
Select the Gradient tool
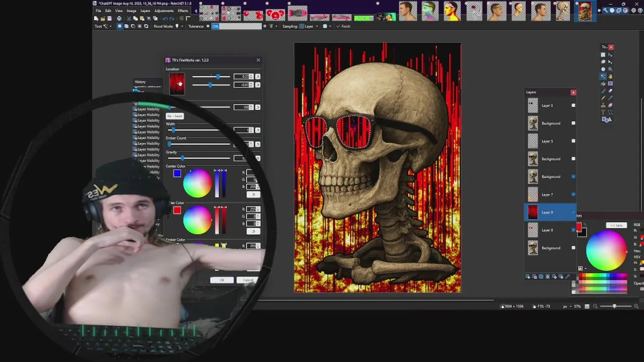coord(610,83)
